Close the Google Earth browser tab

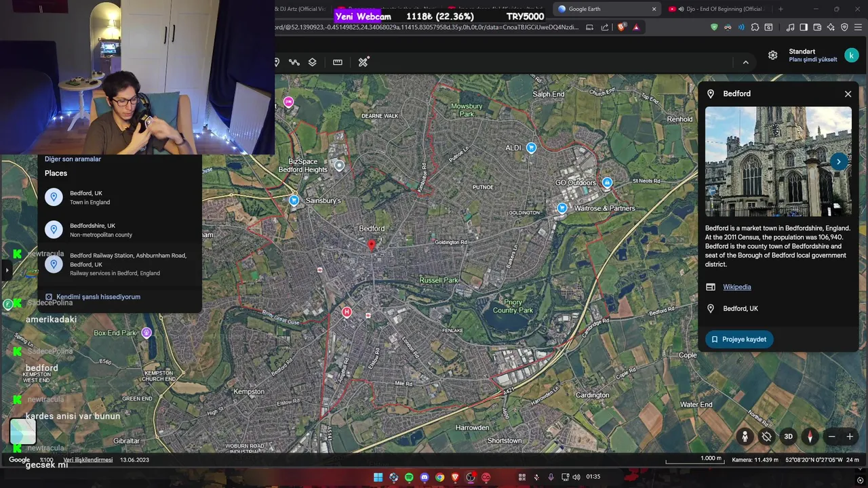tap(654, 9)
